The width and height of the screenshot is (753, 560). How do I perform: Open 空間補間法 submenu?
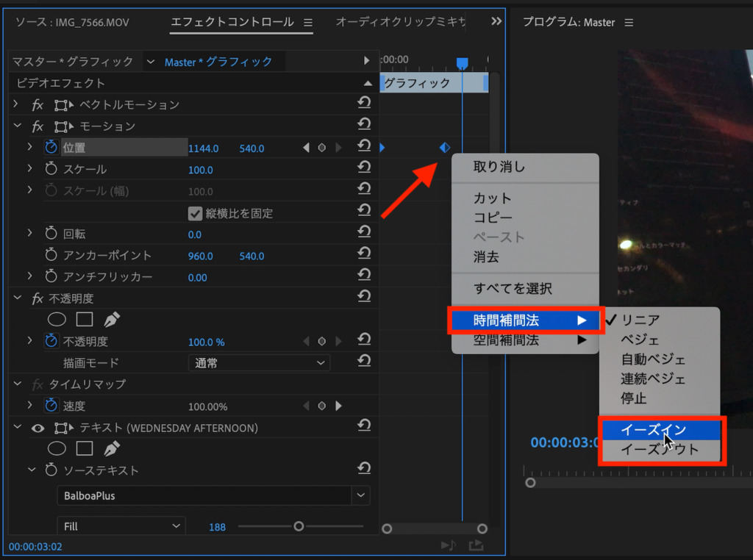point(525,340)
